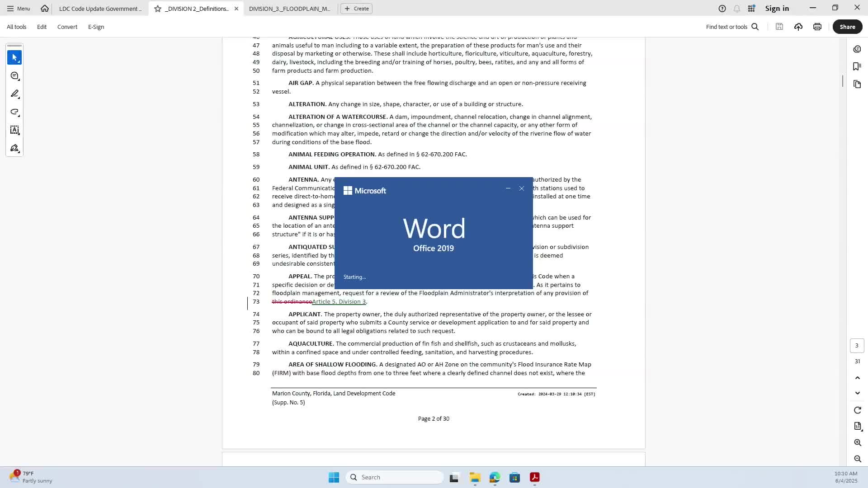The width and height of the screenshot is (868, 488).
Task: Open the hamburger Menu
Action: [18, 9]
